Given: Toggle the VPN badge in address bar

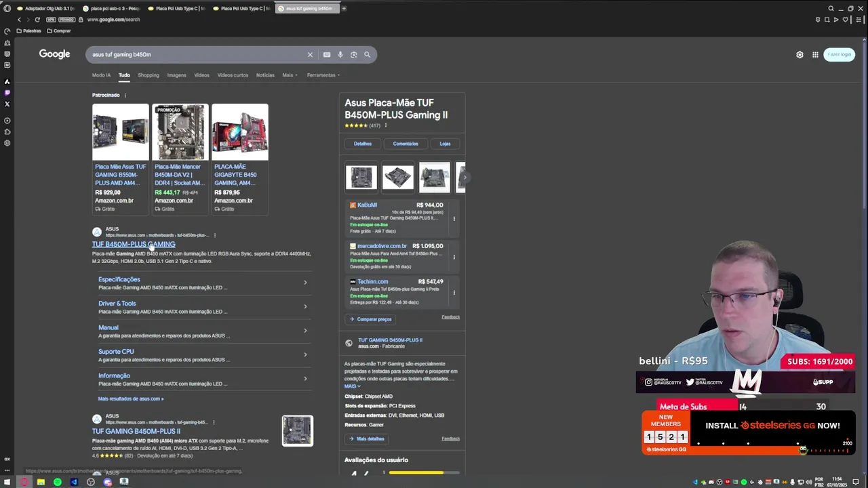Looking at the screenshot, I should (x=52, y=20).
